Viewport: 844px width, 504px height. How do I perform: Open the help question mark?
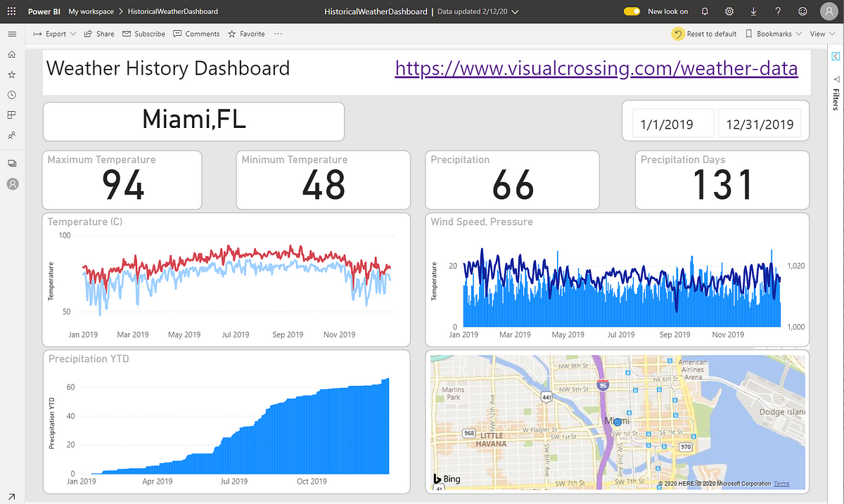point(778,11)
